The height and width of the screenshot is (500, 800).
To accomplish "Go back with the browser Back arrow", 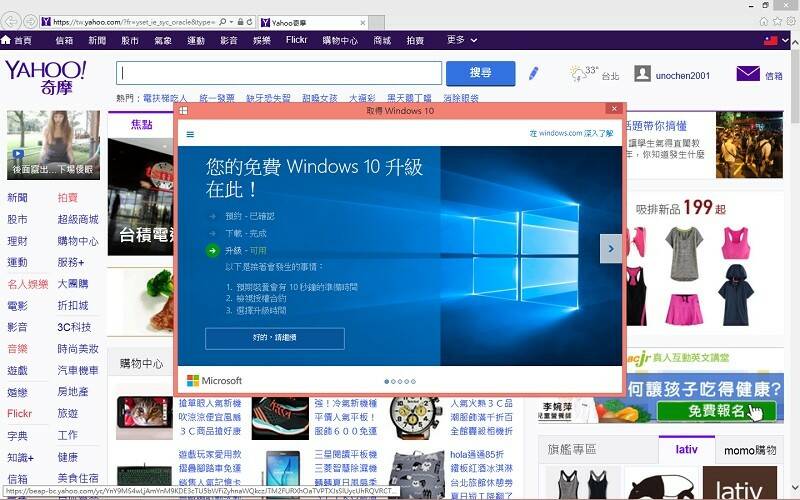I will 11,21.
